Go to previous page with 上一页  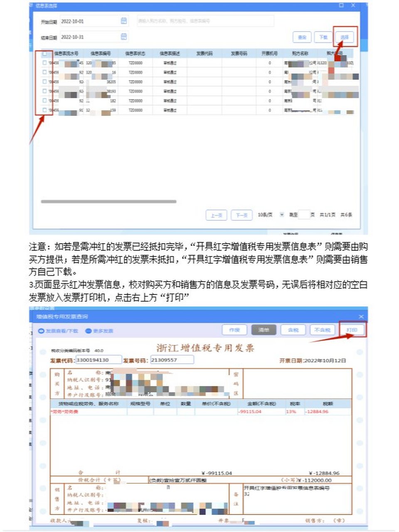tap(217, 215)
